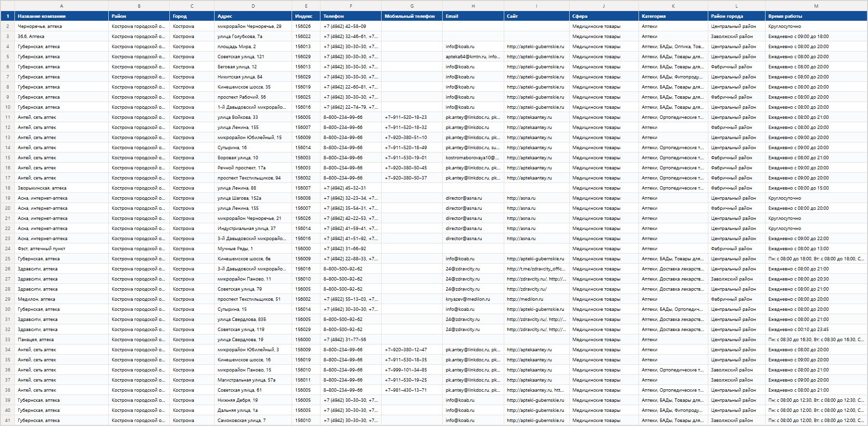Click hours cell 'Ежедневно с 09:00 до 22:00'
This screenshot has width=868, height=434.
[816, 239]
